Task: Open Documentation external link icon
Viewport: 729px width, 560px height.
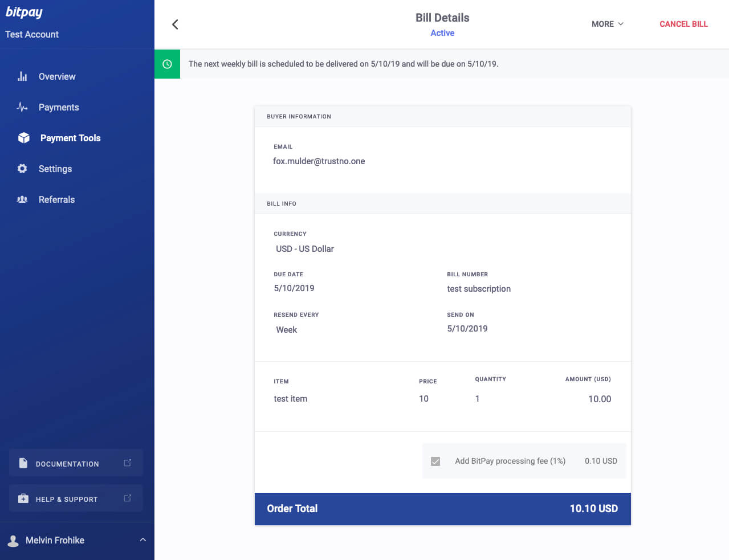Action: coord(128,463)
